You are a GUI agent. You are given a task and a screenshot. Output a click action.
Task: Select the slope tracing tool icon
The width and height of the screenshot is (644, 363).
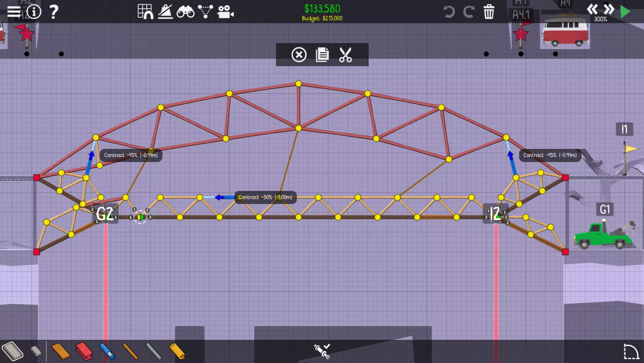(165, 12)
